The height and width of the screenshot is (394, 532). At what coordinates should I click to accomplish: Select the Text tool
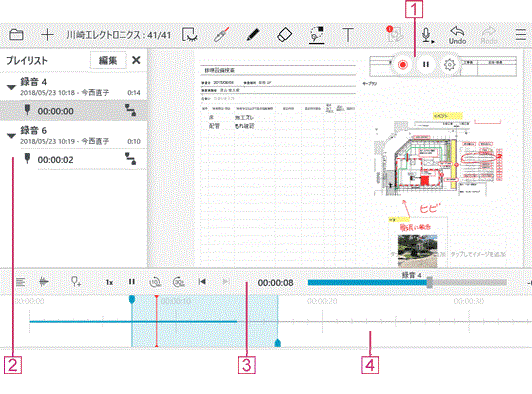tap(348, 35)
